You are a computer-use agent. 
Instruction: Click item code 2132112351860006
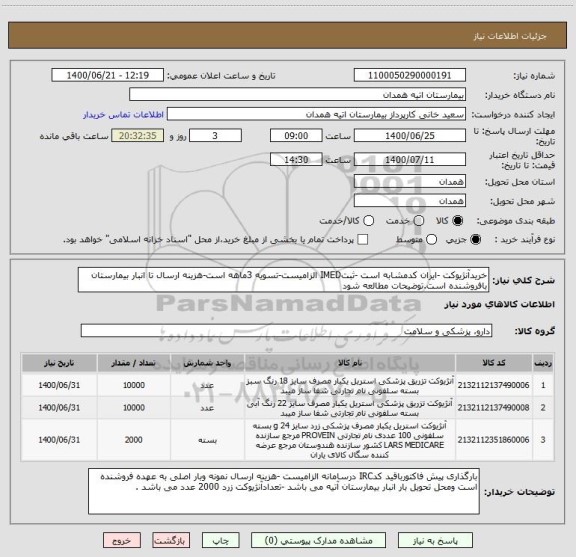click(x=493, y=439)
